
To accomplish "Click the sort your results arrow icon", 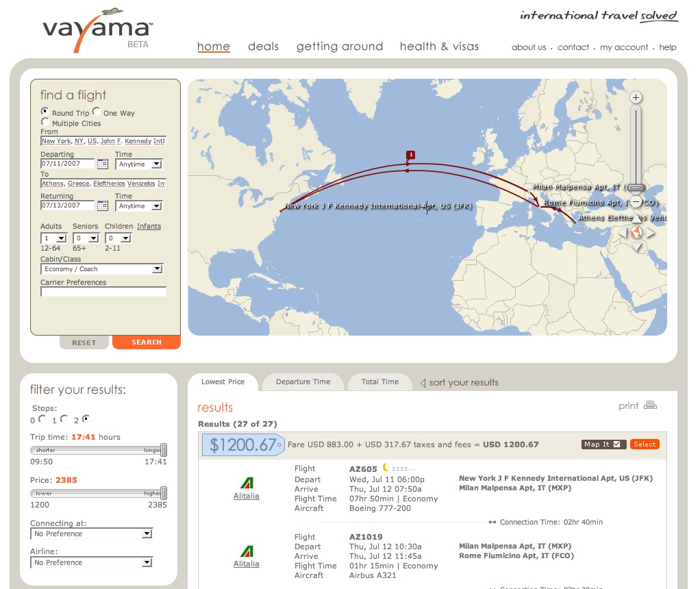I will click(x=423, y=383).
